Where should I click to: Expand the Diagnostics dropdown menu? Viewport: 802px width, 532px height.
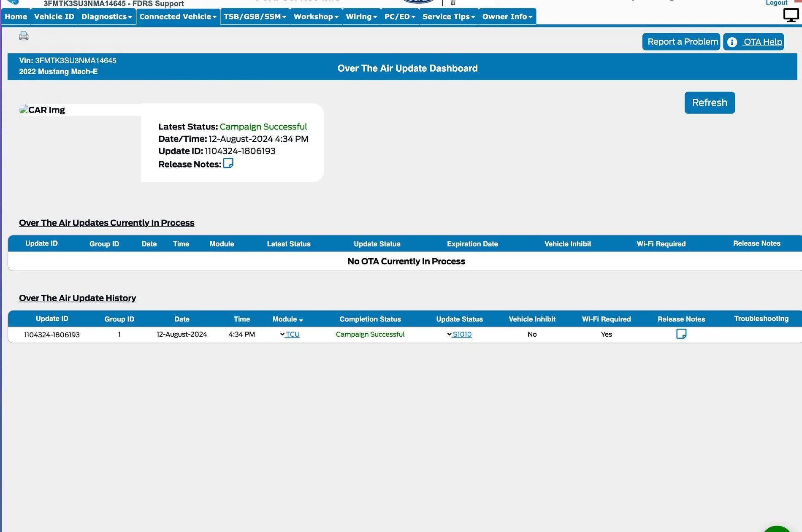click(107, 16)
